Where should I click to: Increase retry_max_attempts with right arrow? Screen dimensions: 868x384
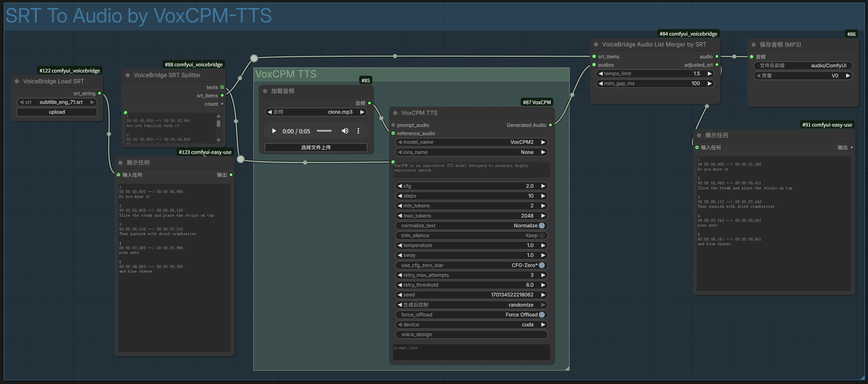click(x=543, y=275)
